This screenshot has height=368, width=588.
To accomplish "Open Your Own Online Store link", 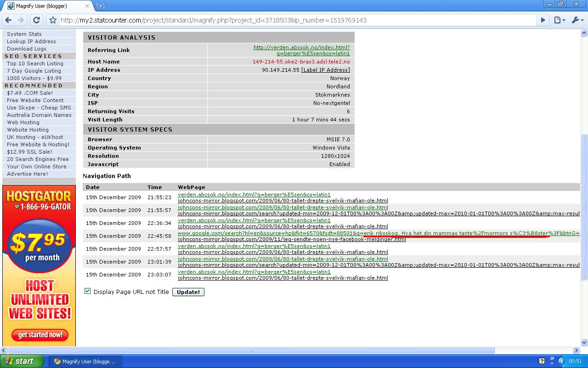I will (x=37, y=167).
